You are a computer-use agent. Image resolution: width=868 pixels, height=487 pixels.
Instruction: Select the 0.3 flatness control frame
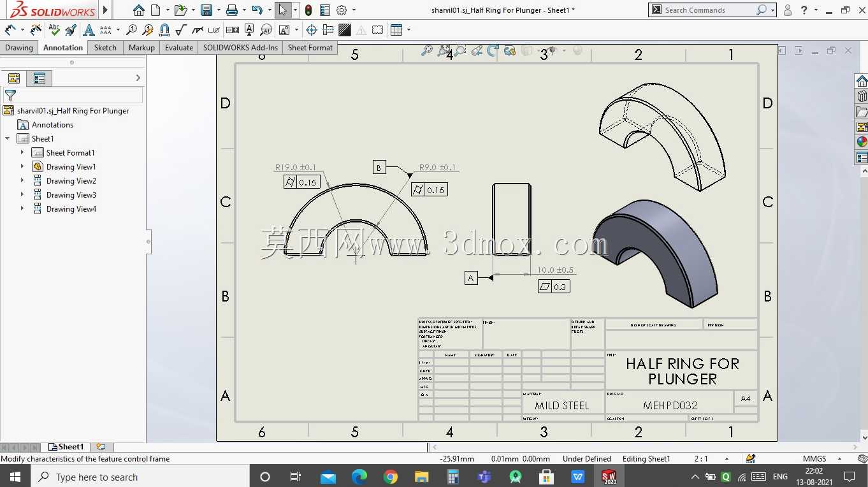click(x=554, y=287)
